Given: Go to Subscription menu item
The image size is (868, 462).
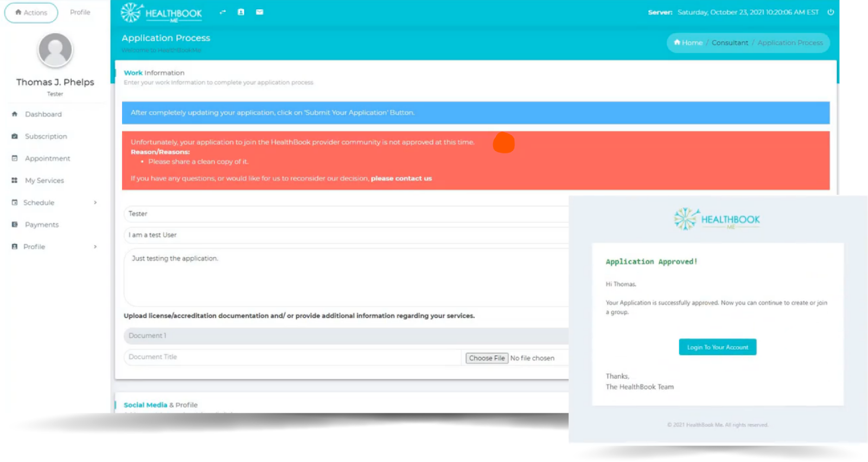Looking at the screenshot, I should pos(46,137).
